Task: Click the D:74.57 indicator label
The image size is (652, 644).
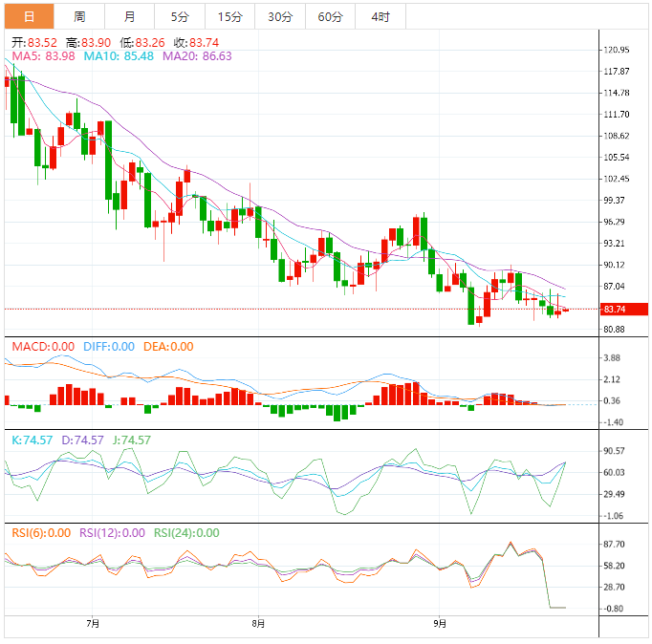Action: click(x=82, y=440)
